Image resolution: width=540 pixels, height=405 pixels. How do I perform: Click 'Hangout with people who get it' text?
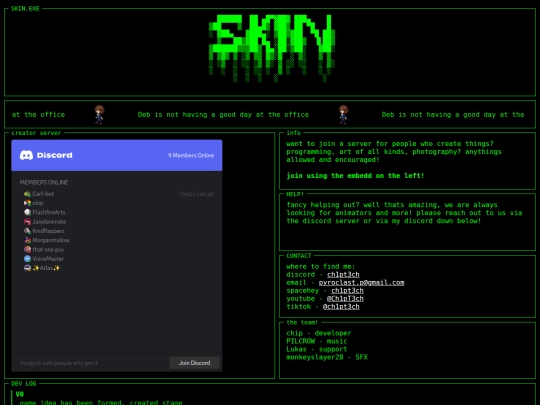[59, 363]
